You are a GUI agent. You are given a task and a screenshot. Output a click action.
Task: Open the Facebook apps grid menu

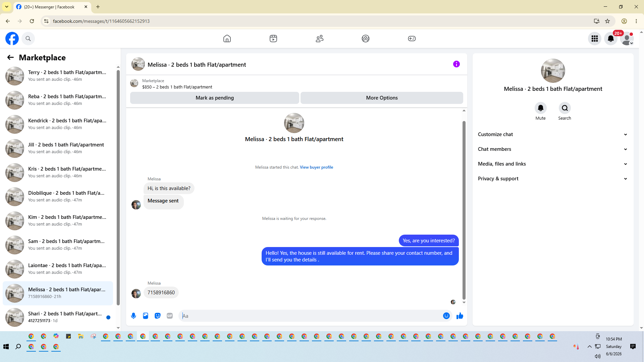[595, 39]
